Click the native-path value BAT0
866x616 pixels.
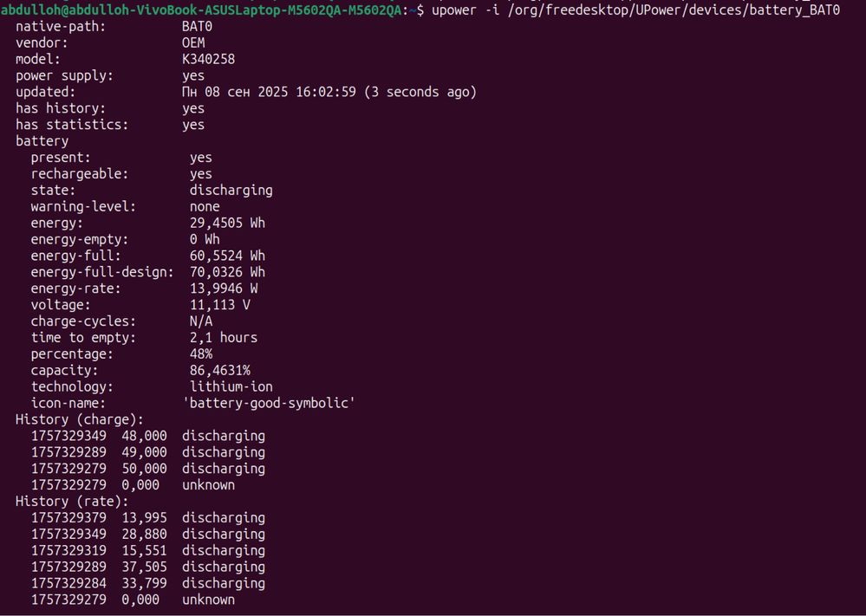197,27
